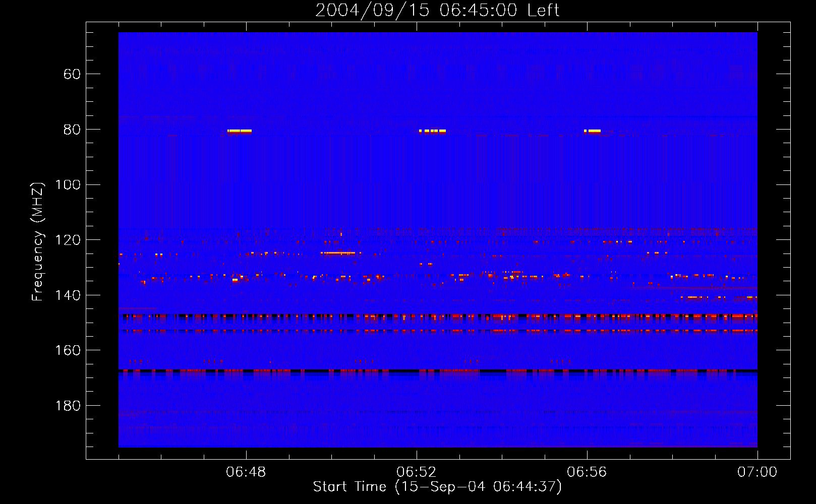816x504 pixels.
Task: Click the orange streak at 125 MHz near 06:50
Action: 341,253
